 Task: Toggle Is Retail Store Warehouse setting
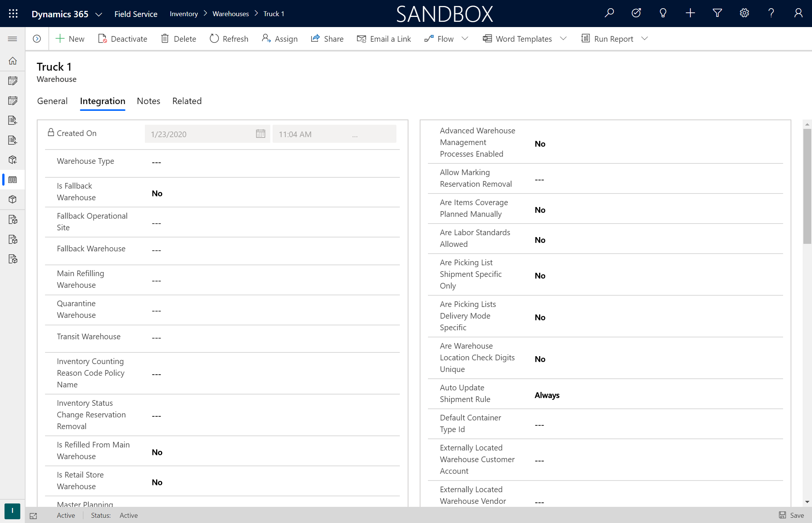156,482
